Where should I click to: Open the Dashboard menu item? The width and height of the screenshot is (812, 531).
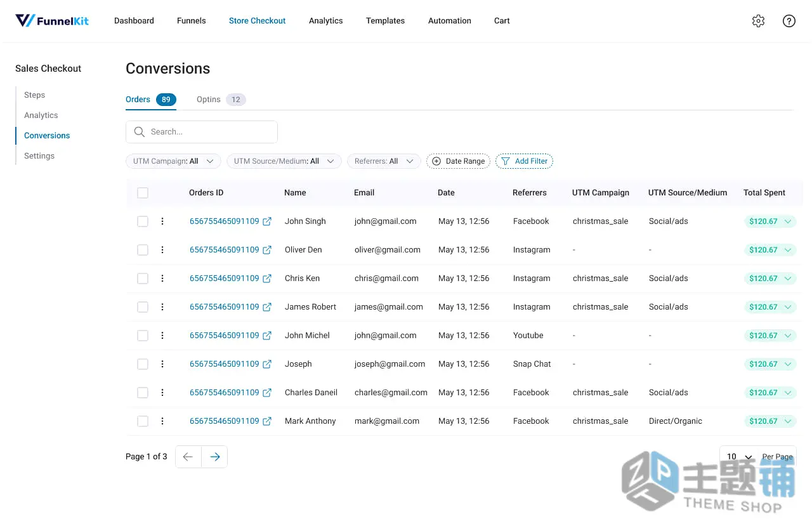click(134, 21)
